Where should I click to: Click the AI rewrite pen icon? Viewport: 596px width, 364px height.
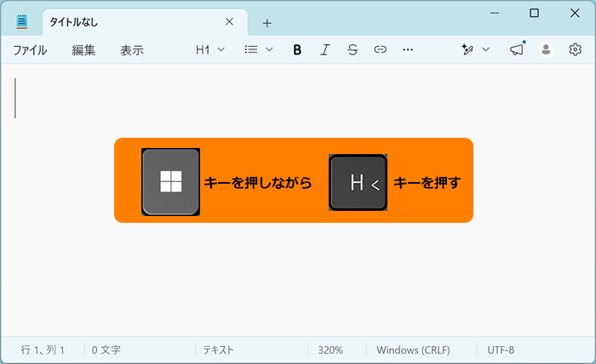pyautogui.click(x=467, y=49)
